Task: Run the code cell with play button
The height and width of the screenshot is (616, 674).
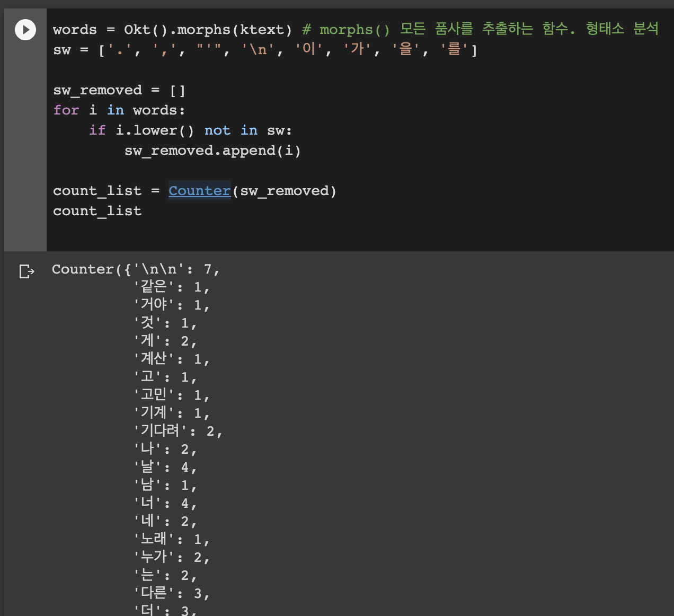Action: coord(25,30)
